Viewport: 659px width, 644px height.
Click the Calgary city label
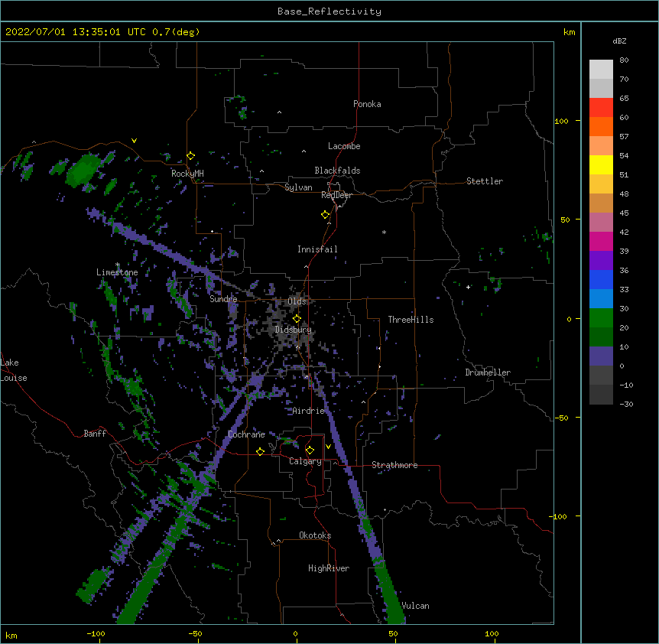coord(306,461)
